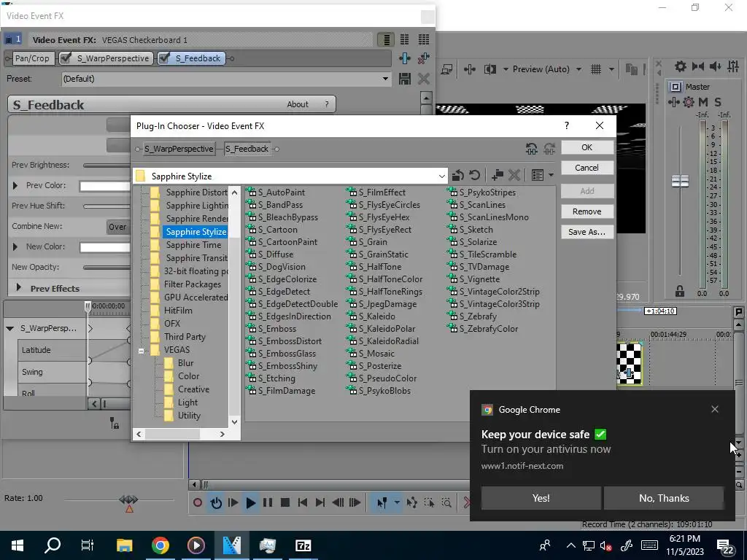The width and height of the screenshot is (747, 560).
Task: Go to end of project
Action: [320, 502]
